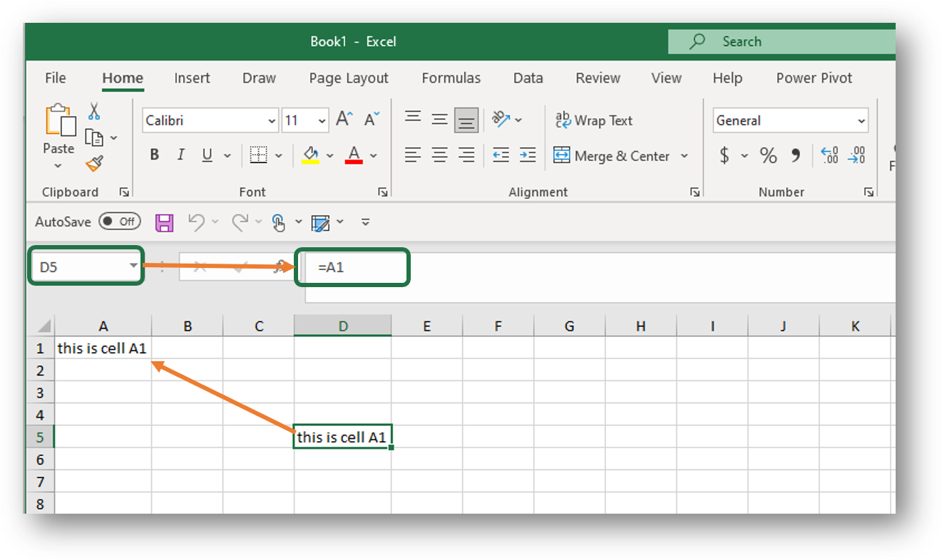Image resolution: width=942 pixels, height=560 pixels.
Task: Click the Center alignment icon
Action: (439, 155)
